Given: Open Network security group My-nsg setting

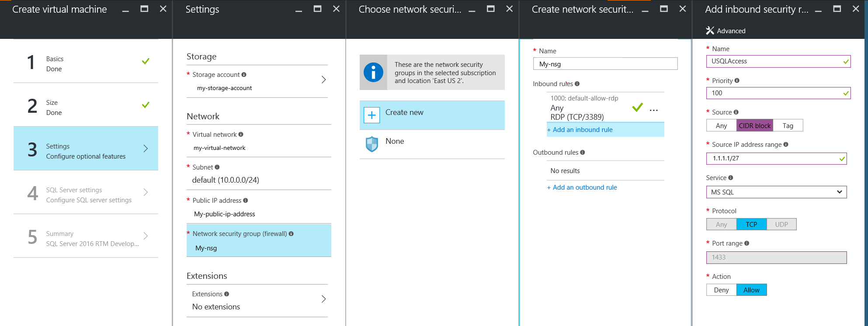Looking at the screenshot, I should coord(259,240).
